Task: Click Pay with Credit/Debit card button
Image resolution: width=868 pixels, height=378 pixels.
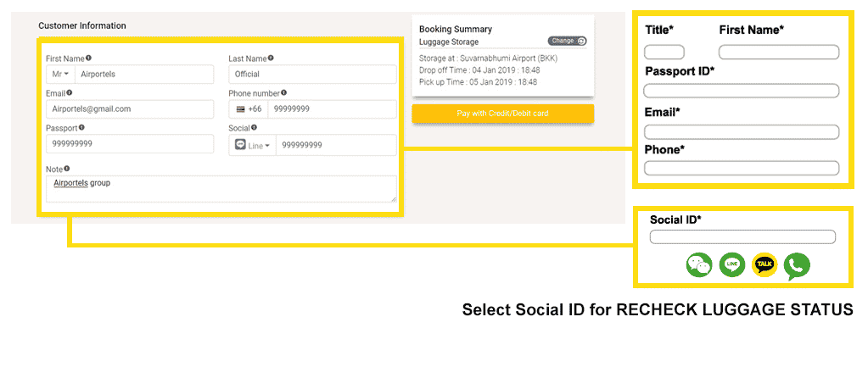Action: coord(502,114)
